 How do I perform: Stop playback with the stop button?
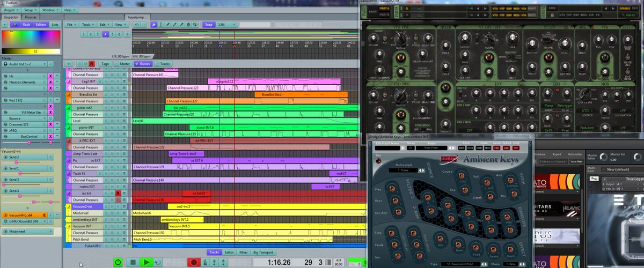point(133,262)
